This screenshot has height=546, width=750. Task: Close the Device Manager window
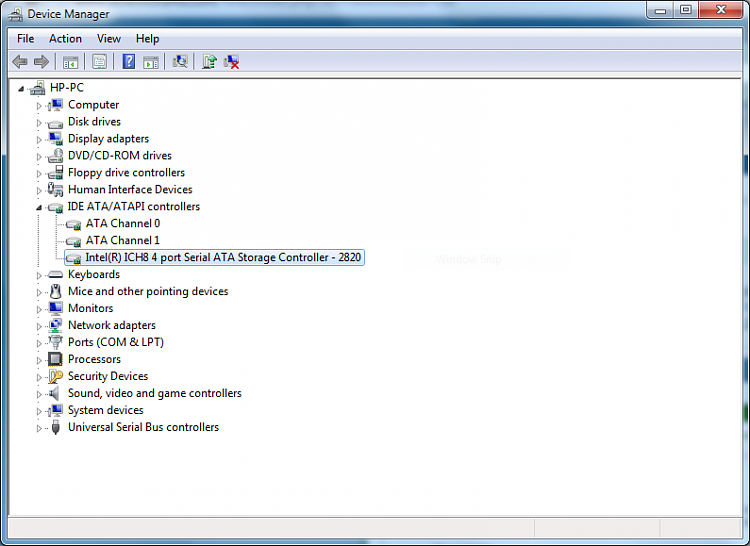click(x=721, y=10)
